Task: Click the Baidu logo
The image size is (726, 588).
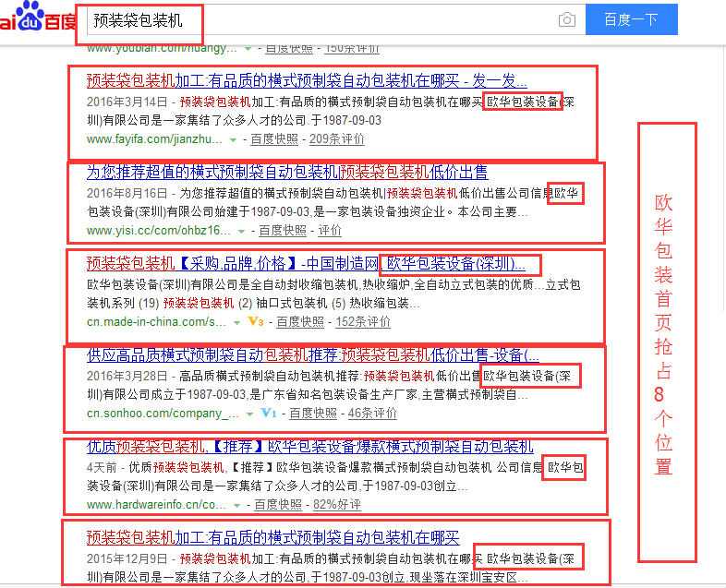Action: [x=39, y=19]
